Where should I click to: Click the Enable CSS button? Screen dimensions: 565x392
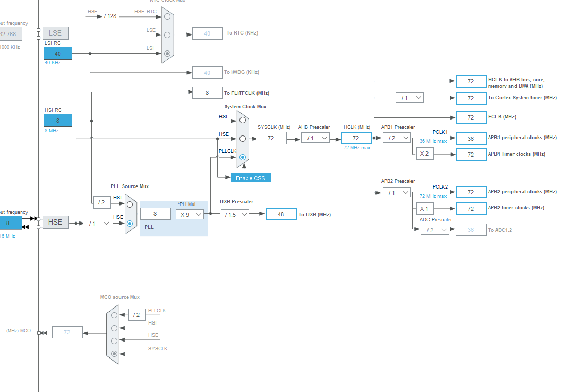pos(250,178)
